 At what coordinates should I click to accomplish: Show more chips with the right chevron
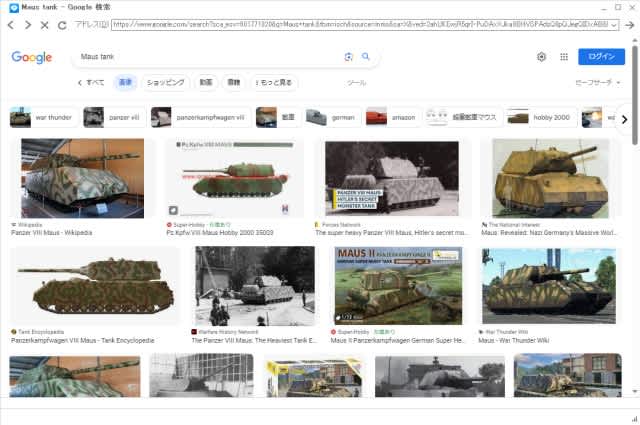[x=624, y=119]
